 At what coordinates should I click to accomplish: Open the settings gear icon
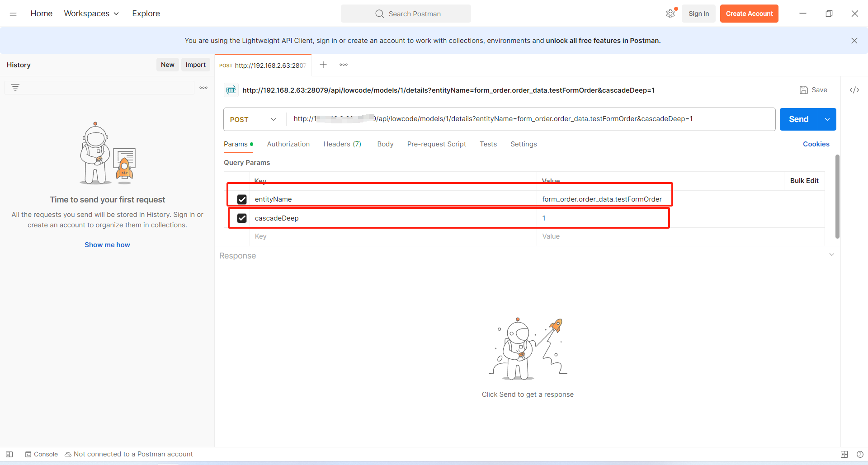point(670,14)
